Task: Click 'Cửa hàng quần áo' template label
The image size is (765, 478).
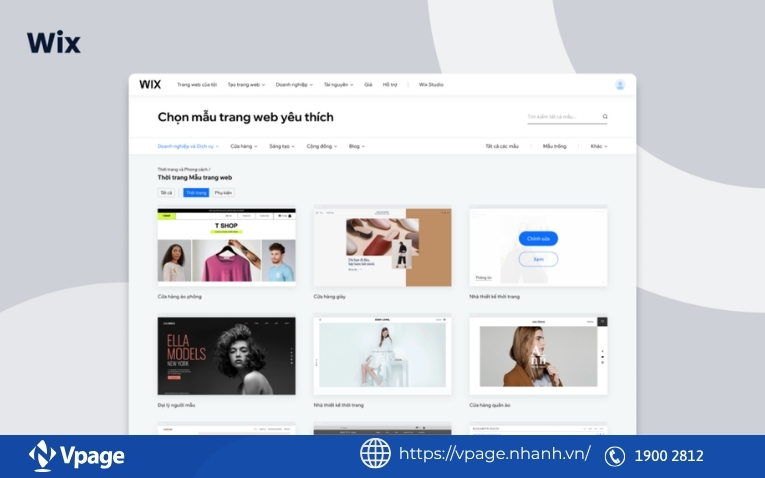Action: [x=490, y=405]
